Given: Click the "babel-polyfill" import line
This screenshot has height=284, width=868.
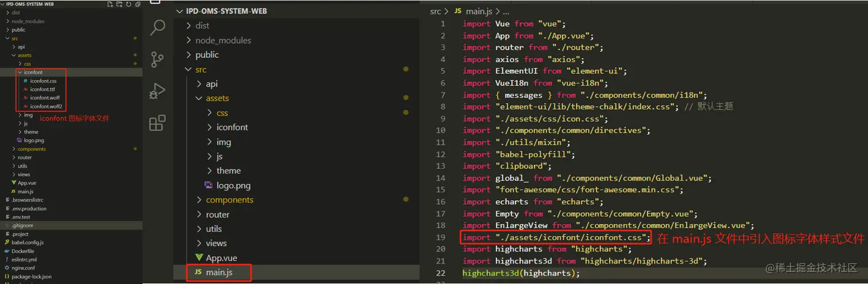Looking at the screenshot, I should click(x=519, y=154).
